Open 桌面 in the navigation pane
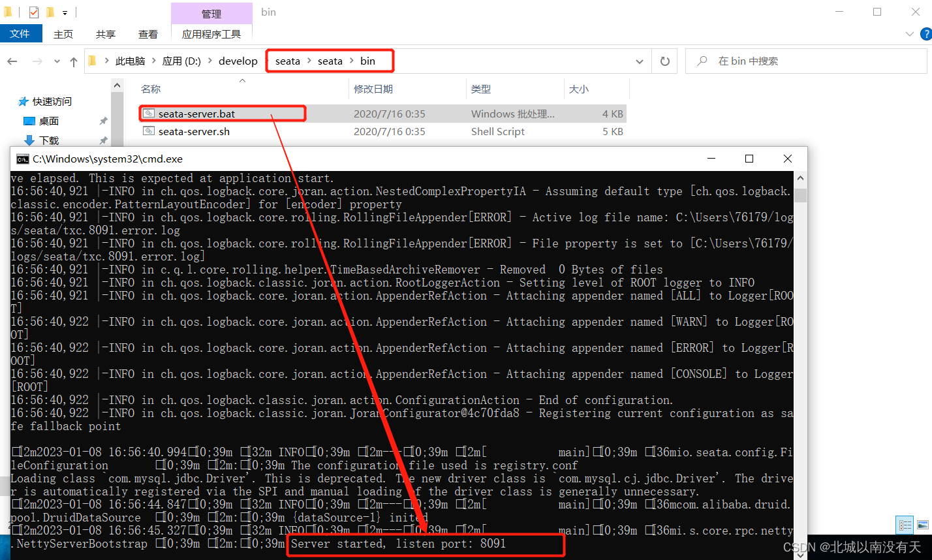The image size is (932, 560). (x=48, y=121)
